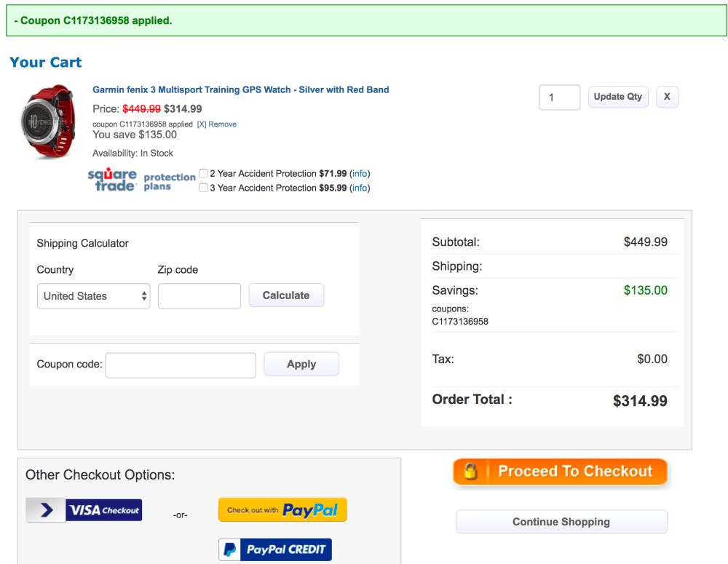Click the Zip code input field
The image size is (728, 564).
(x=199, y=296)
